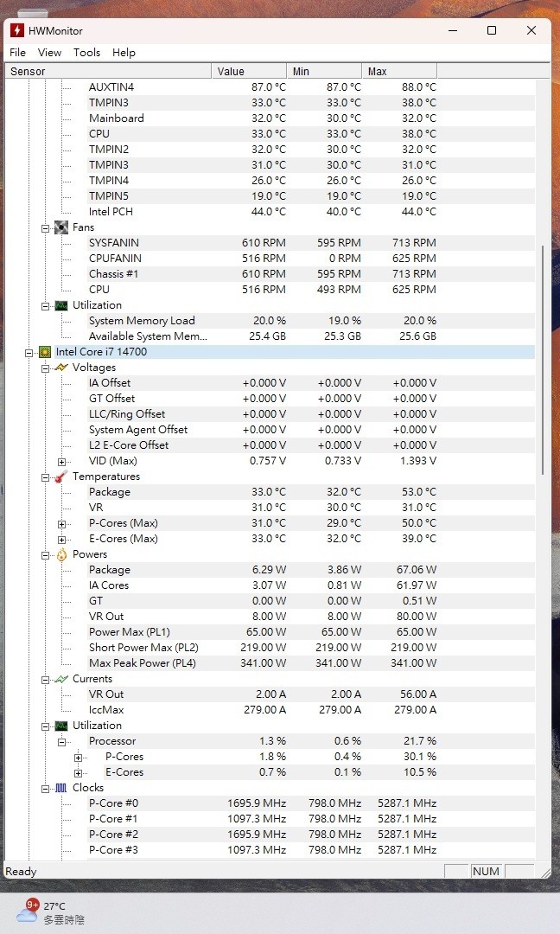Click the vertical scrollbar thumb
This screenshot has height=934, width=560.
point(543,360)
